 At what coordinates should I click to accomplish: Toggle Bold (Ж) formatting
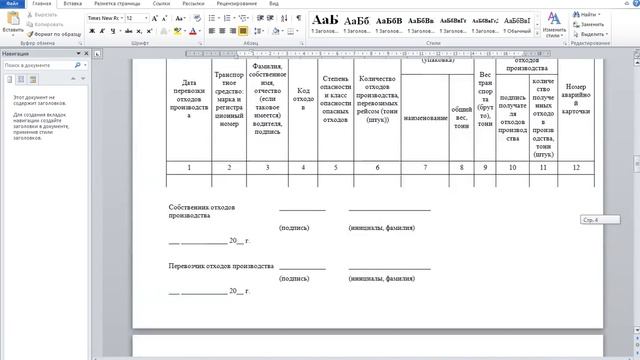pyautogui.click(x=92, y=31)
